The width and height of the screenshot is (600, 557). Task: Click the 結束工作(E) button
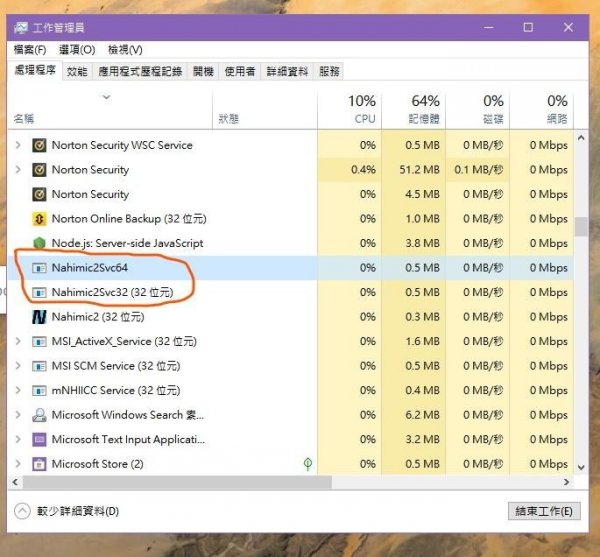543,511
